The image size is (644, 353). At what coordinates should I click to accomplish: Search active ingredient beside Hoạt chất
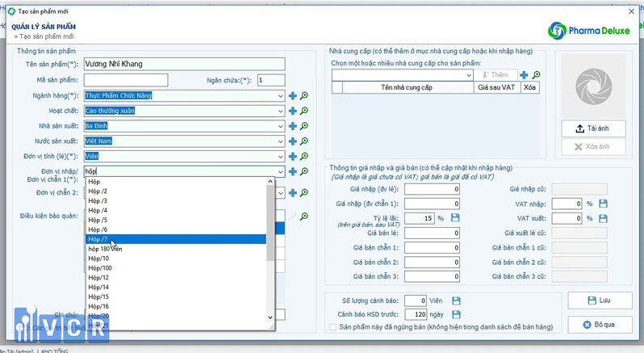pyautogui.click(x=304, y=111)
